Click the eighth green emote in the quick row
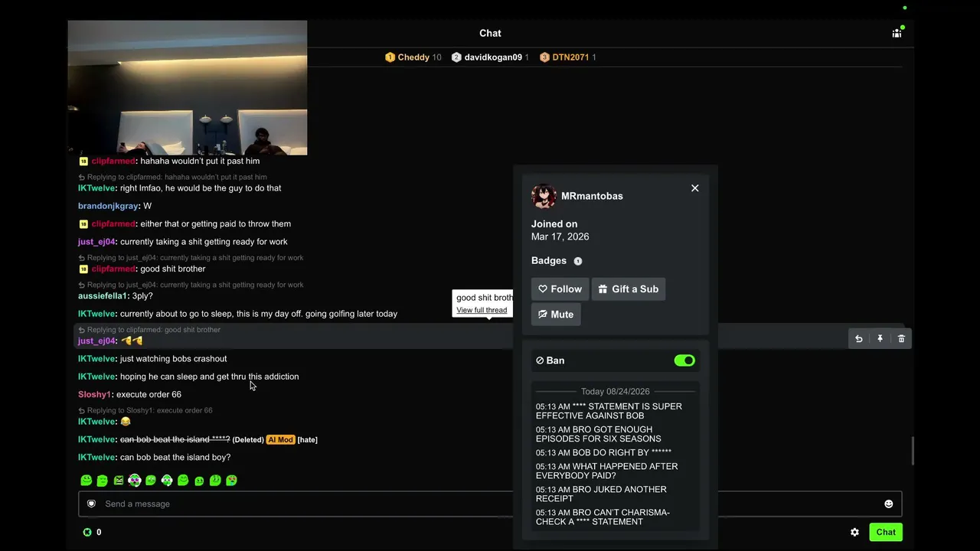980x551 pixels. pyautogui.click(x=199, y=481)
